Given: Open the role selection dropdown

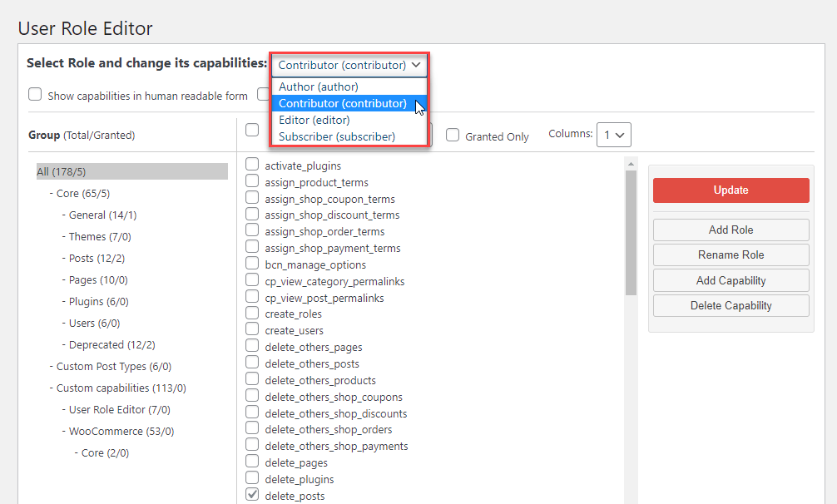Looking at the screenshot, I should (x=349, y=65).
